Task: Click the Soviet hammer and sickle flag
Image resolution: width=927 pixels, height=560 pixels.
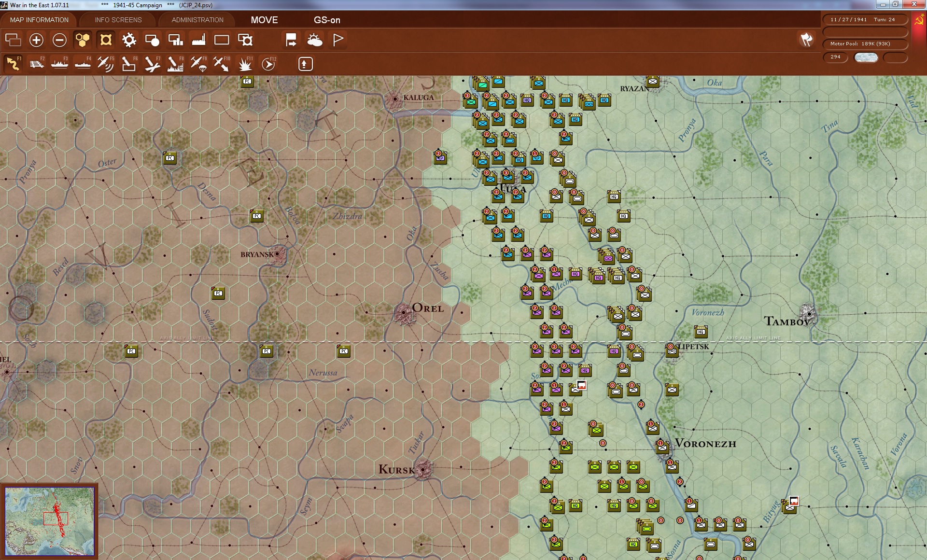Action: click(919, 21)
